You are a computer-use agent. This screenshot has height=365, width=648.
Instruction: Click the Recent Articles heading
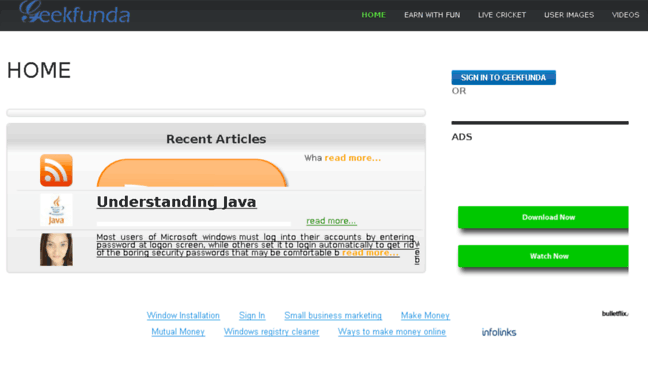216,139
